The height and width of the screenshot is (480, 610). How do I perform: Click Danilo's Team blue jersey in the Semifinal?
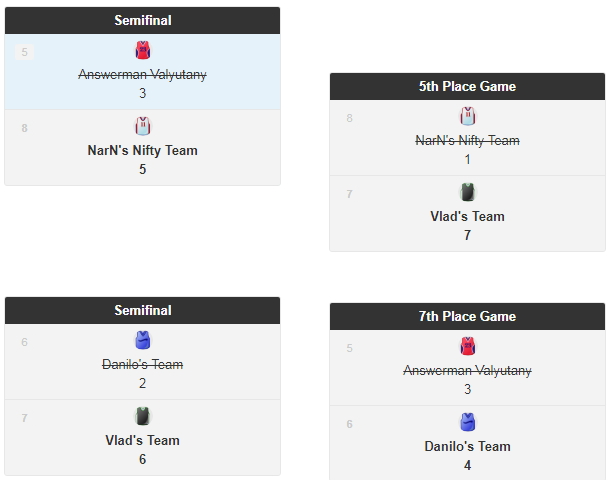[x=142, y=341]
